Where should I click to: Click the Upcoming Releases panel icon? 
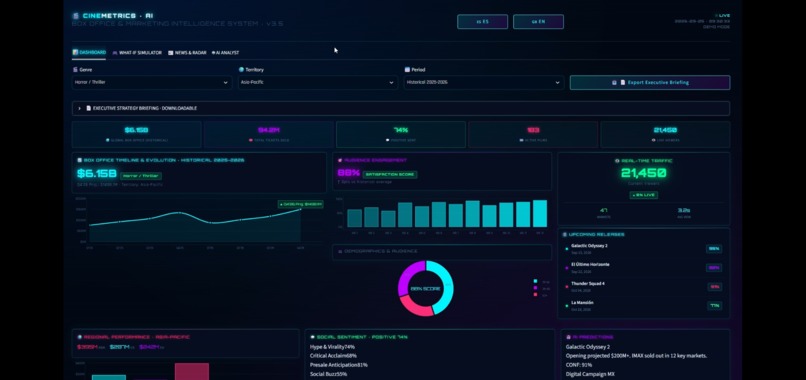564,234
